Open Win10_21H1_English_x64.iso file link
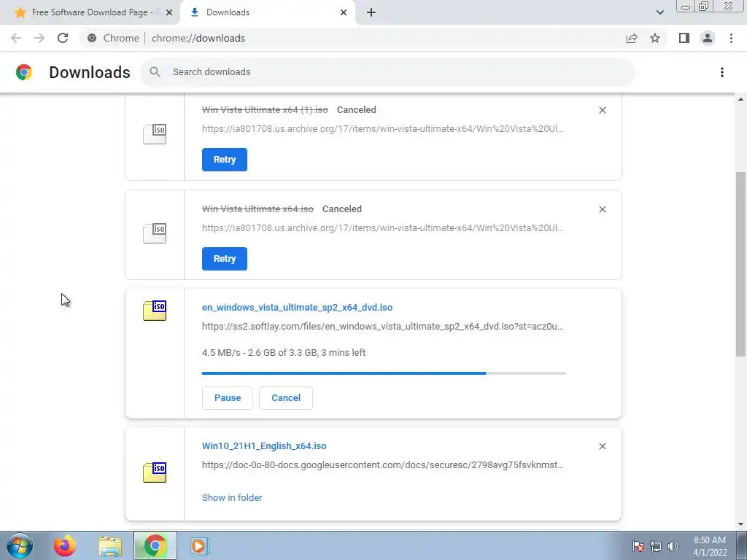 [x=264, y=446]
